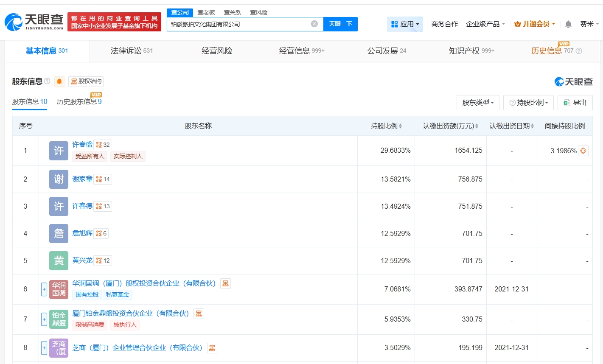Open equity chart icon beside 华润国调 shareholder
Viewport: 603px width, 364px height.
pos(226,283)
